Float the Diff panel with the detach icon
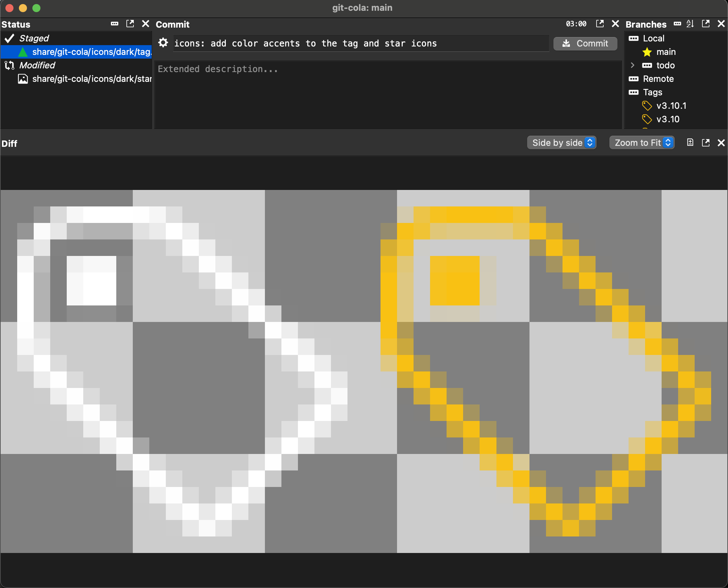 pyautogui.click(x=706, y=142)
